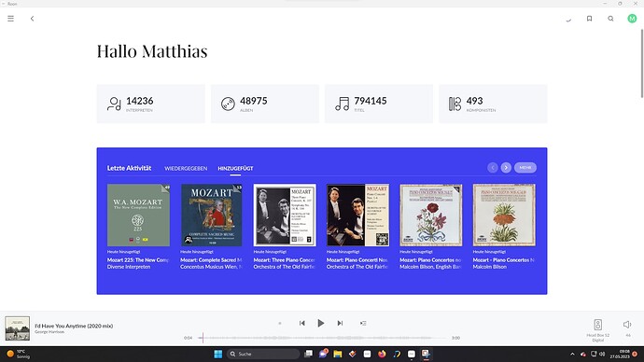Start playback with the play button
This screenshot has width=644, height=362.
click(x=321, y=324)
